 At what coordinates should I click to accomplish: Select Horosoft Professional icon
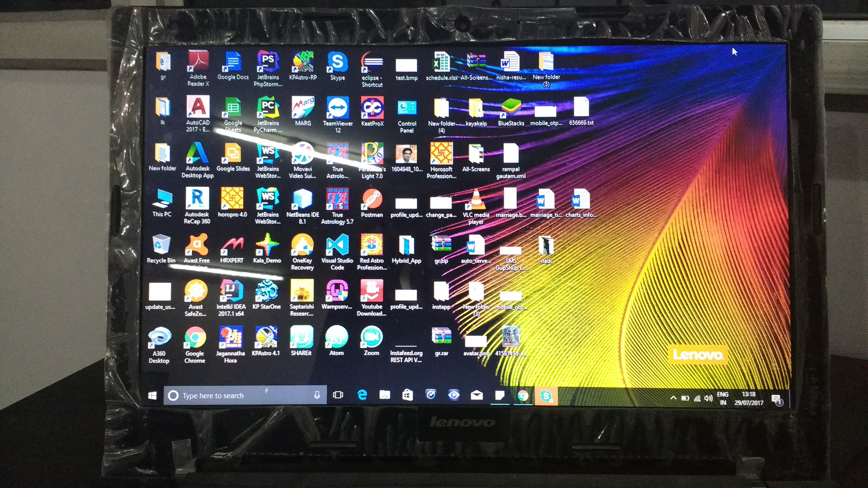pos(442,161)
